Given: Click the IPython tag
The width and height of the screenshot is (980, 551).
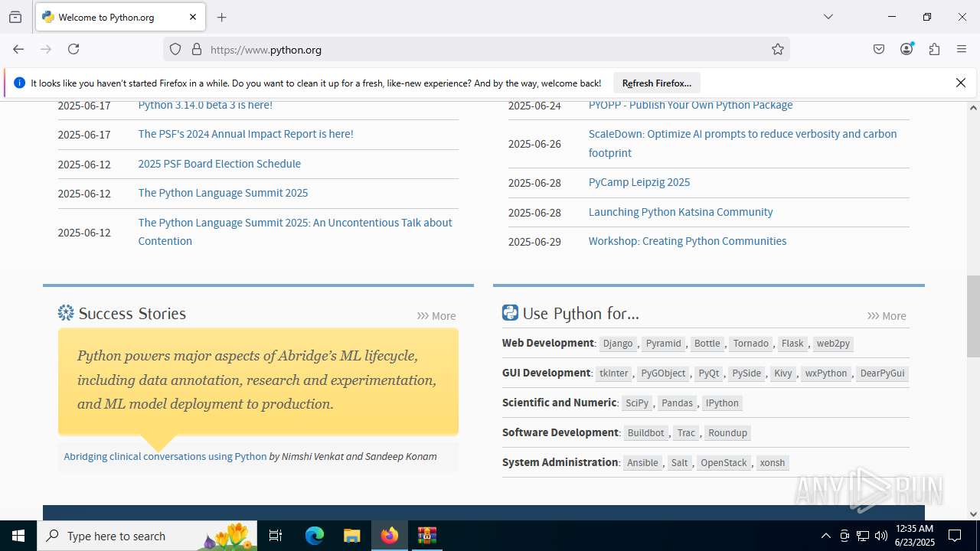Looking at the screenshot, I should [722, 403].
